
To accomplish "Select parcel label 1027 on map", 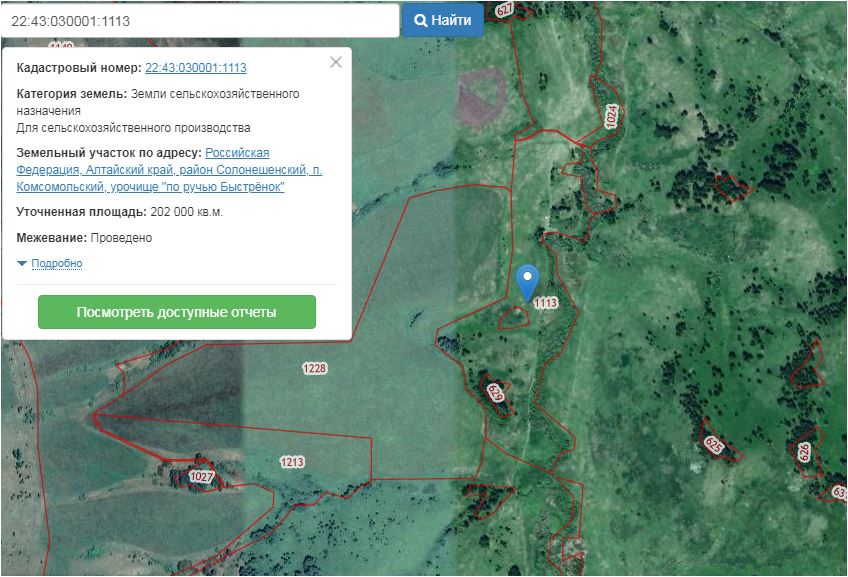I will tap(201, 478).
